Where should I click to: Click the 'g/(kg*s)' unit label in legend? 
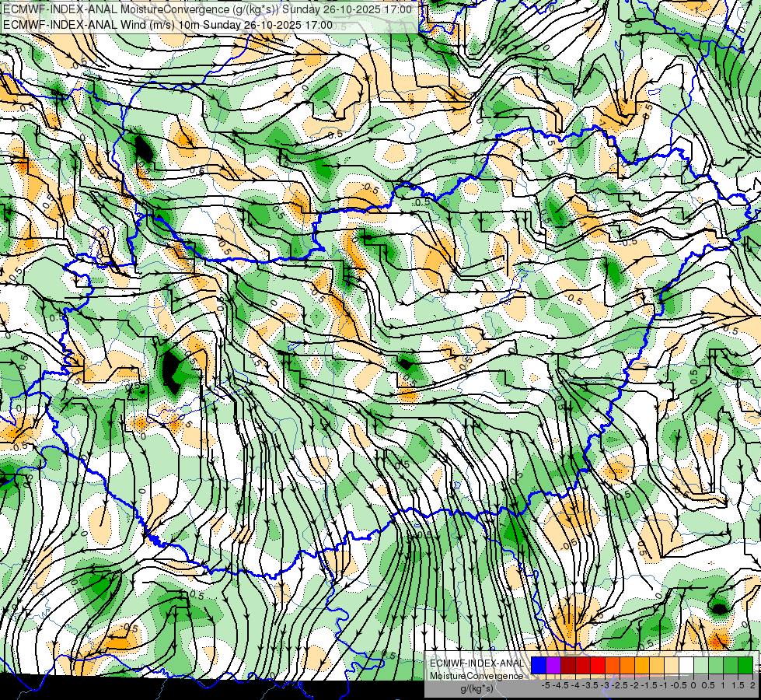(x=477, y=688)
